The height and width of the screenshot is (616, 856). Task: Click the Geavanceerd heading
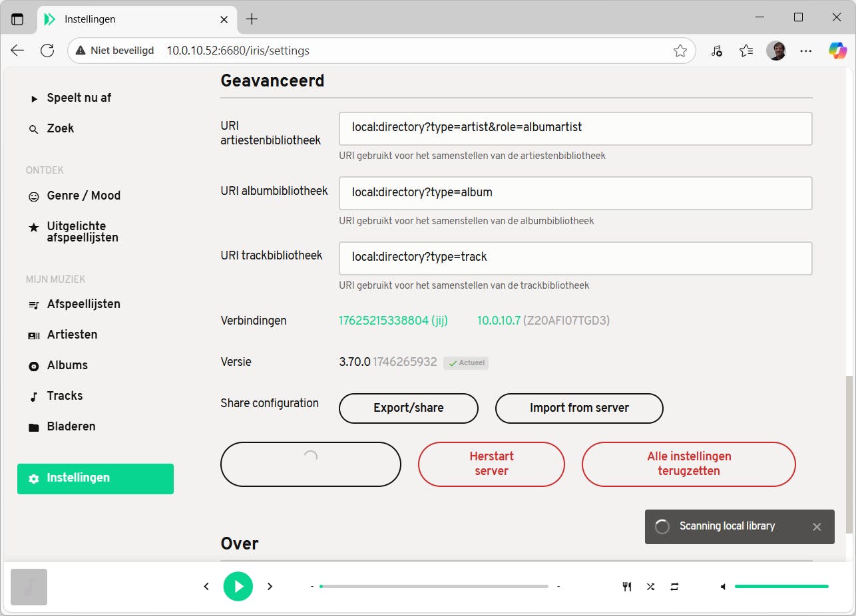tap(272, 80)
